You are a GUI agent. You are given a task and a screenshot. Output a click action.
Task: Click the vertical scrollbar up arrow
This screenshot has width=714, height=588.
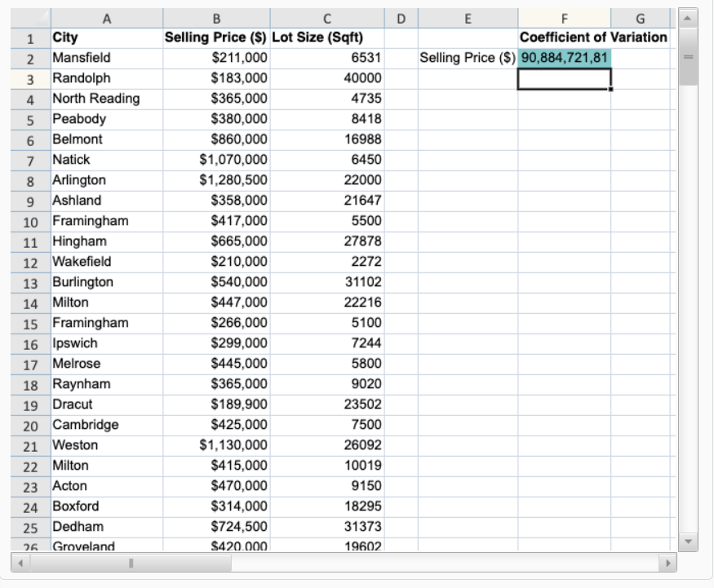(x=688, y=19)
